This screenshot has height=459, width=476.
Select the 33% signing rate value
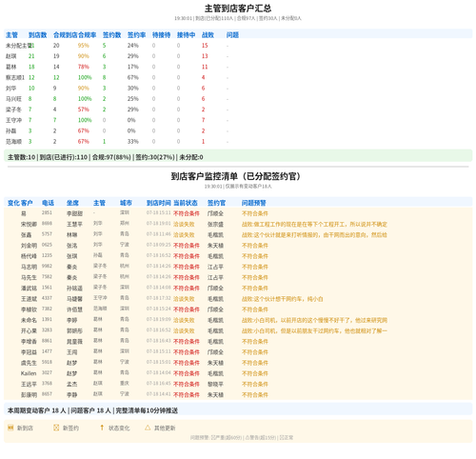133,142
